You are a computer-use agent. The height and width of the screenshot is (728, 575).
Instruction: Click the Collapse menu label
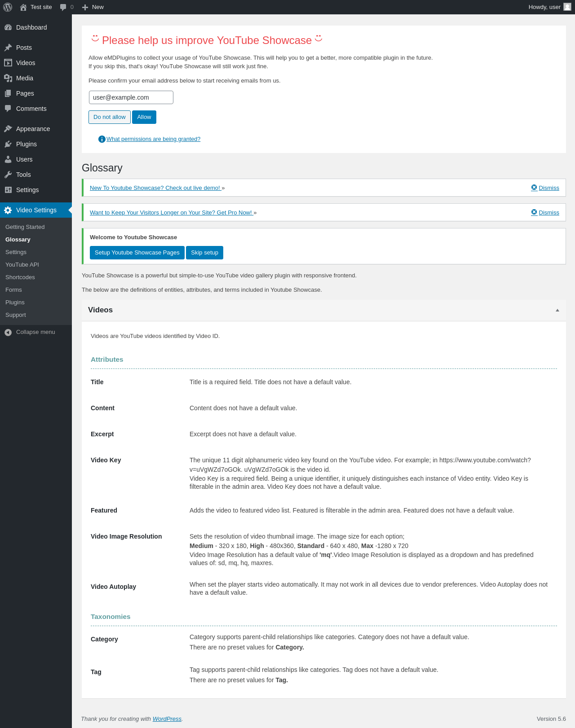pyautogui.click(x=35, y=332)
